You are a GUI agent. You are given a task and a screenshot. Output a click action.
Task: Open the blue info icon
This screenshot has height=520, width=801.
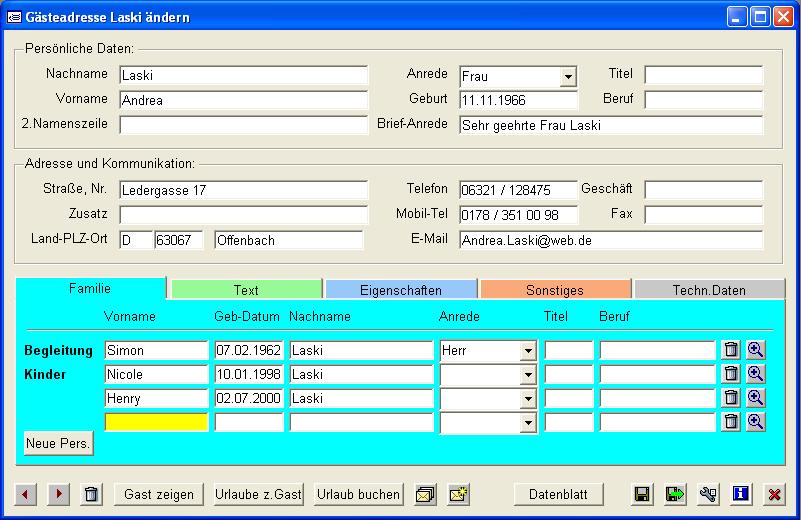741,494
